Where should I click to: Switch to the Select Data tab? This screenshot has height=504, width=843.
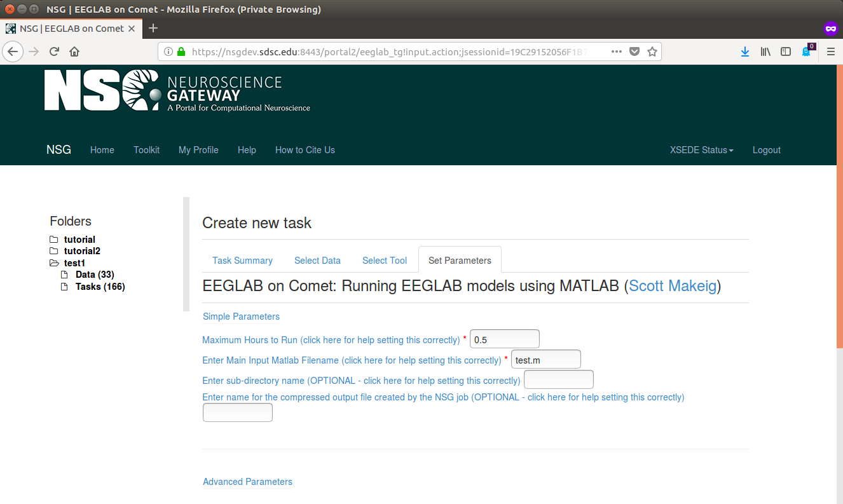click(317, 261)
